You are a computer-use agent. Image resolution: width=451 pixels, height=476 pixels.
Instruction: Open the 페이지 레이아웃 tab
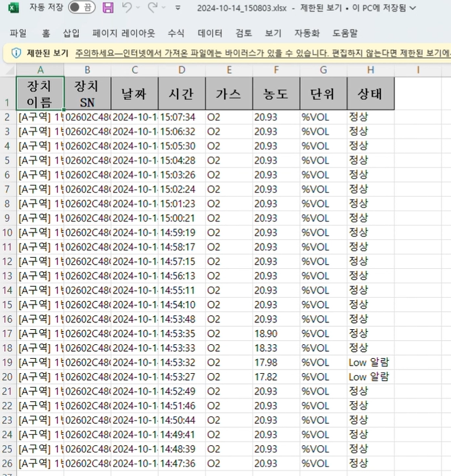click(x=123, y=33)
